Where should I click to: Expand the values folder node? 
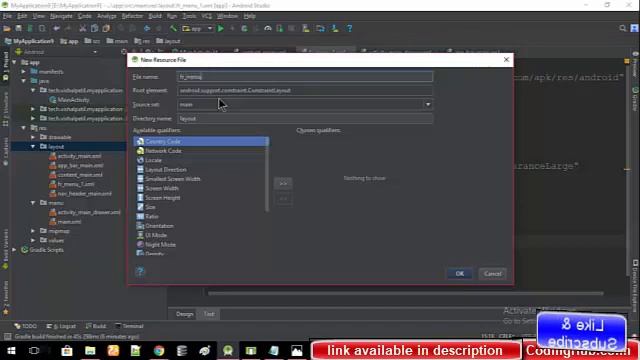point(33,240)
